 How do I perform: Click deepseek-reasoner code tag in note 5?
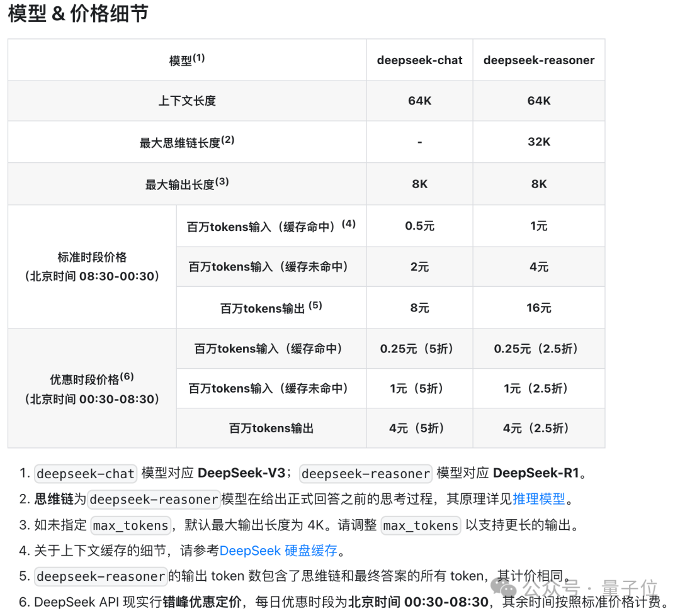101,576
